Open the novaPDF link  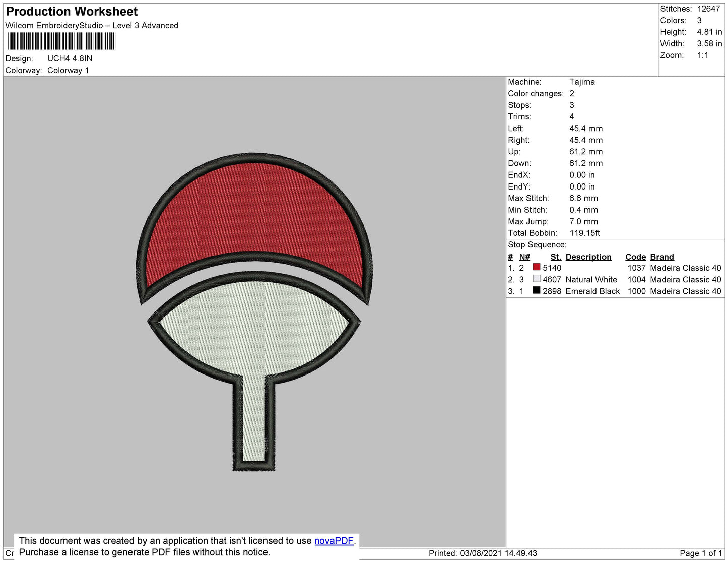[334, 541]
